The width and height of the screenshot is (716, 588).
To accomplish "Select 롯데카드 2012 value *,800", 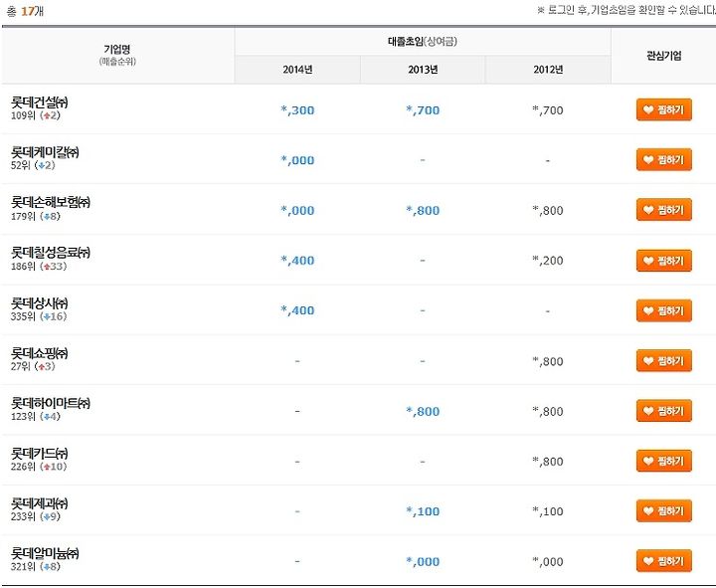I will (x=548, y=462).
